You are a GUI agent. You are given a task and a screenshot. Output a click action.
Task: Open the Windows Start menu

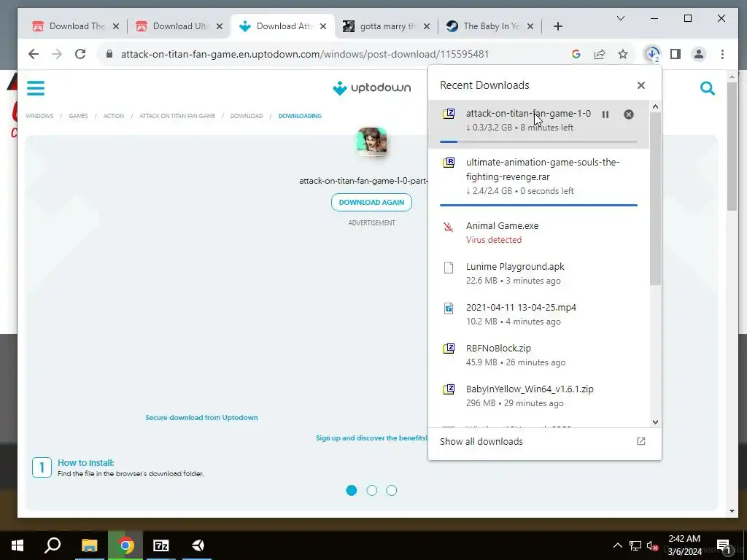tap(18, 545)
